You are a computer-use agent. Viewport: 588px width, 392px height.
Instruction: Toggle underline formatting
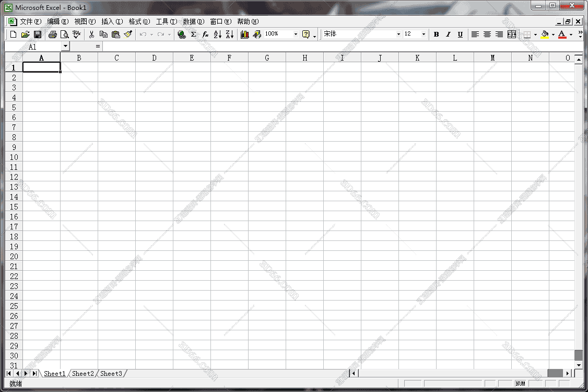point(460,34)
